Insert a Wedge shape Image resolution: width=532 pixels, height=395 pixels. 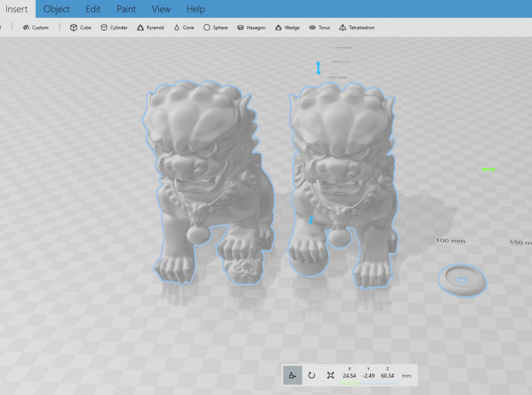tap(287, 28)
